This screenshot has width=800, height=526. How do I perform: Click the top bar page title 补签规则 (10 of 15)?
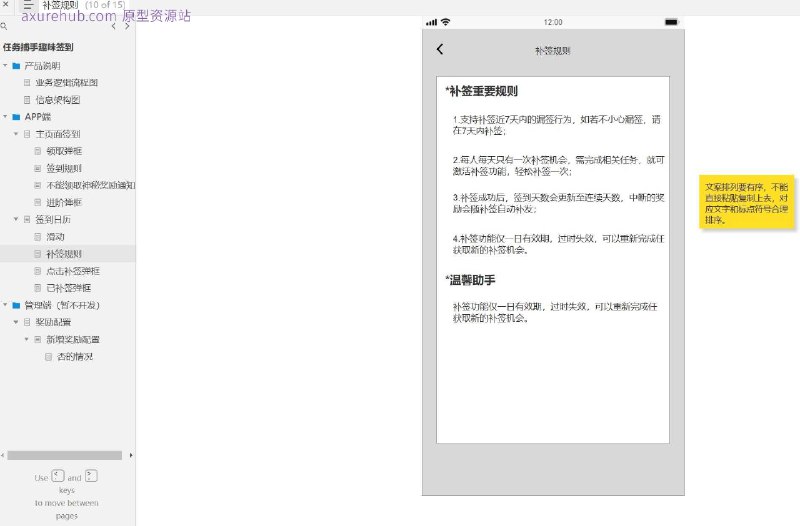pos(84,5)
